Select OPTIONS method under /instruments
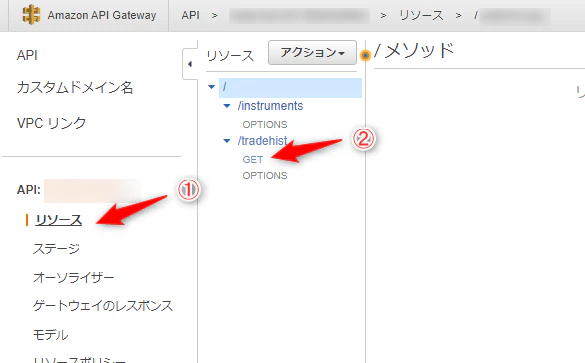Viewport: 585px width, 363px height. point(265,124)
